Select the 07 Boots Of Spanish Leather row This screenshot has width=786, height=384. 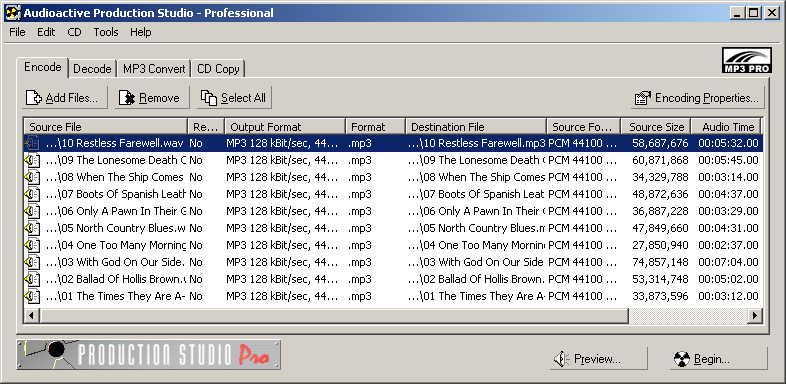pyautogui.click(x=393, y=195)
